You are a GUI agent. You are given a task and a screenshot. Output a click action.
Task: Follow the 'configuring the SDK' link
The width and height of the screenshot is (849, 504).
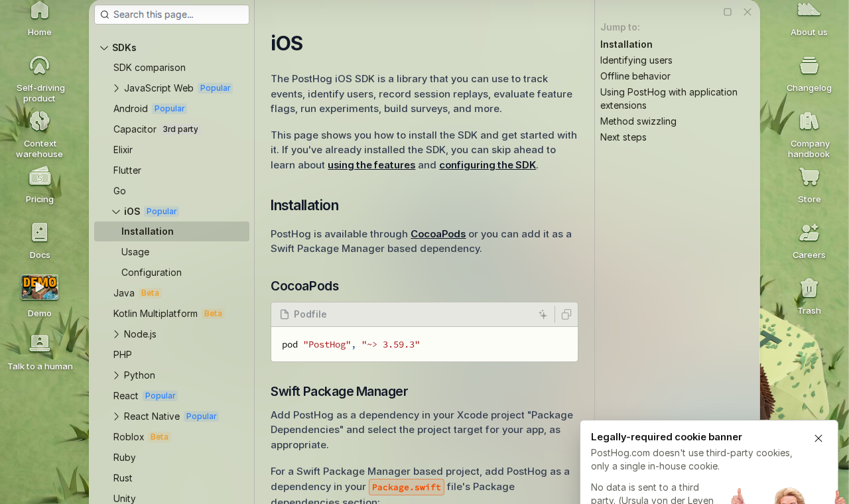click(488, 165)
